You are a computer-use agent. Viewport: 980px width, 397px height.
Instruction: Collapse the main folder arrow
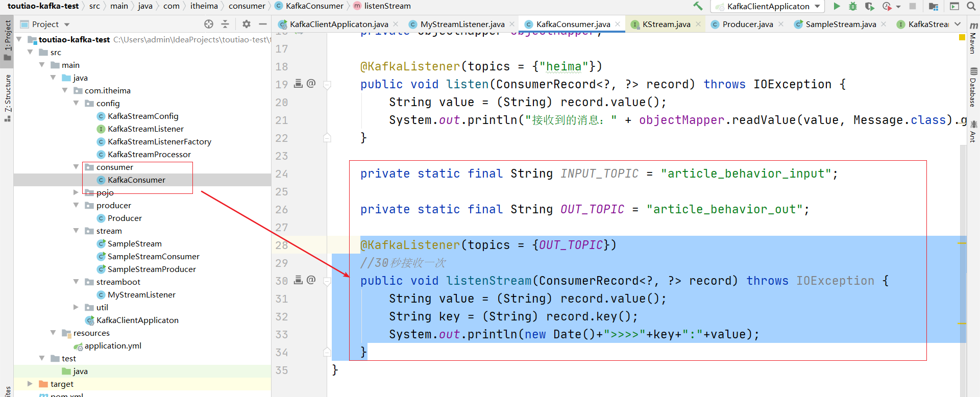pos(42,65)
